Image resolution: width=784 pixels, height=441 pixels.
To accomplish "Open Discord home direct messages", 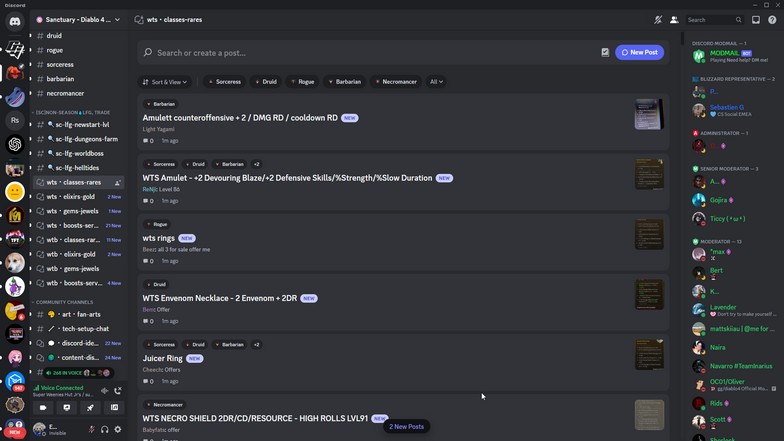I will point(15,22).
